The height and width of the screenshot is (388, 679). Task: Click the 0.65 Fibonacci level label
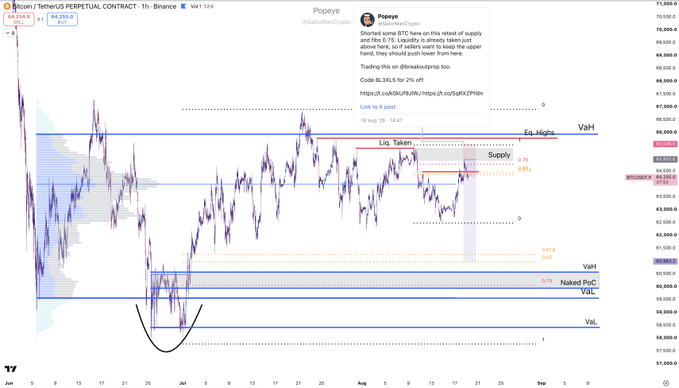(x=547, y=258)
